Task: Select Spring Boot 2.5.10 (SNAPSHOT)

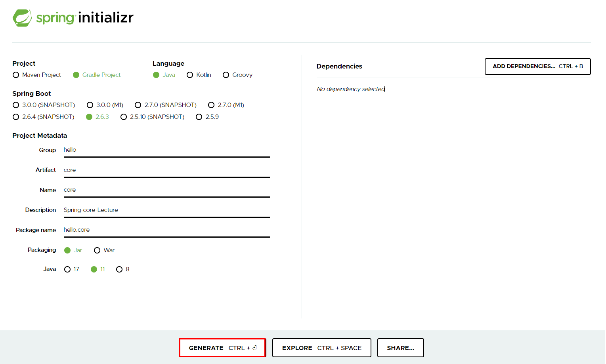Action: (x=153, y=117)
